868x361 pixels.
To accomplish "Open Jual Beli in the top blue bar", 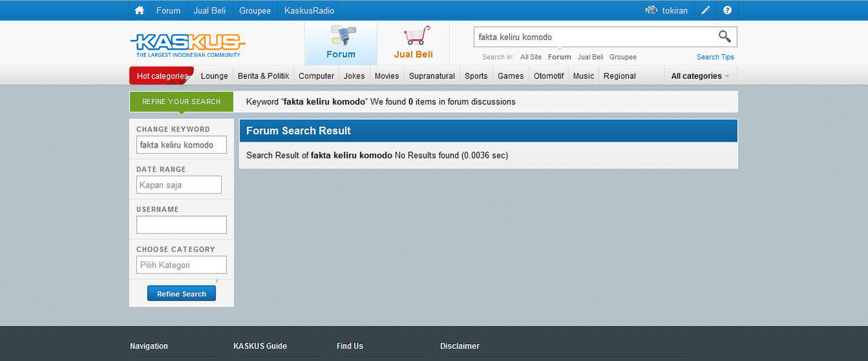I will [x=210, y=10].
